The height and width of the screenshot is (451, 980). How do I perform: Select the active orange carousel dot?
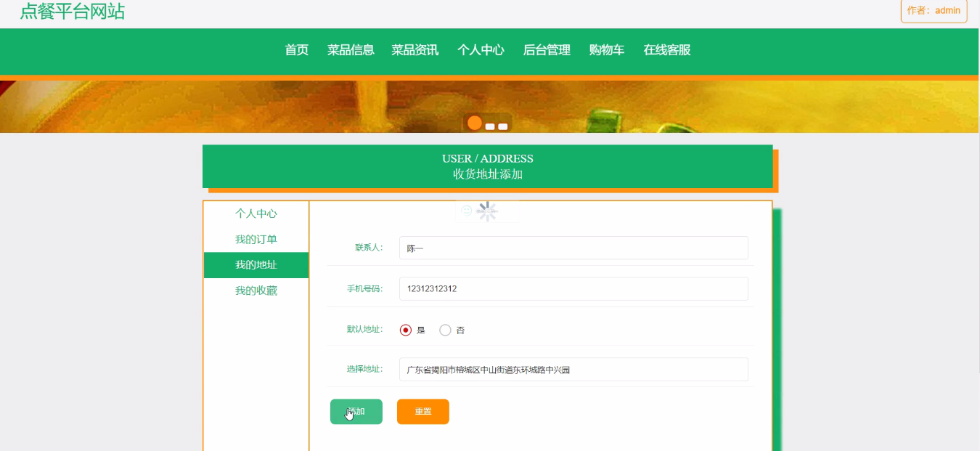pos(475,123)
